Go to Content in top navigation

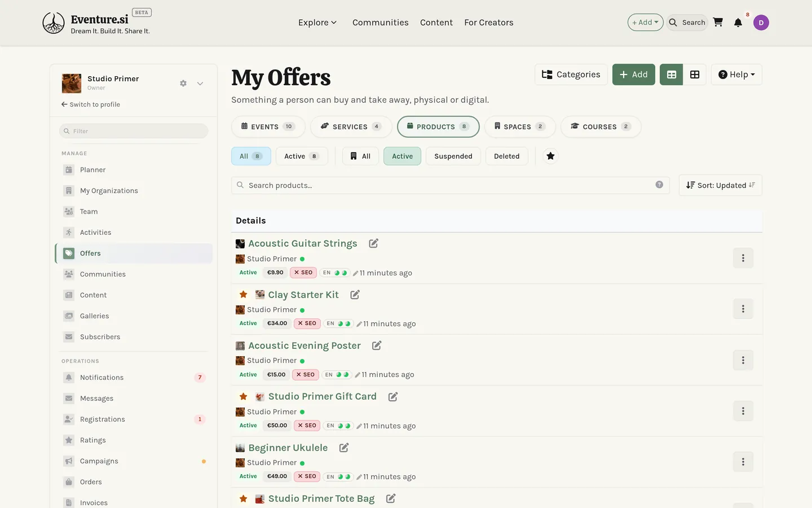(x=436, y=23)
